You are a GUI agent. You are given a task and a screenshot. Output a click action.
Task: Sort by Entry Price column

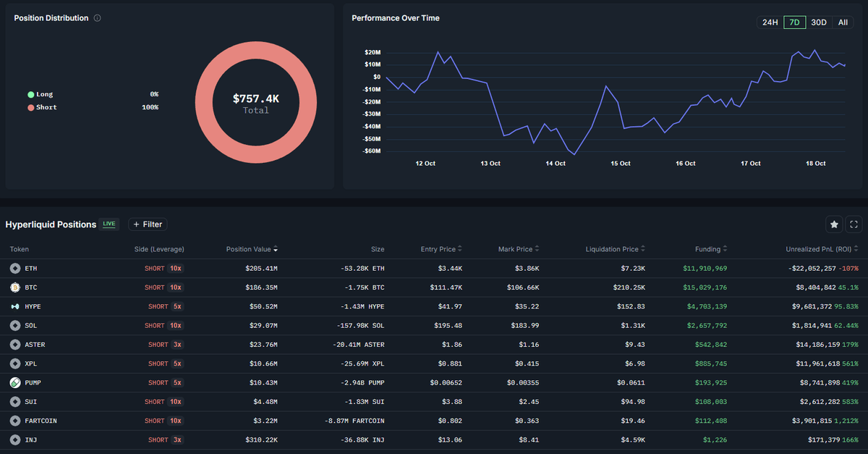441,249
